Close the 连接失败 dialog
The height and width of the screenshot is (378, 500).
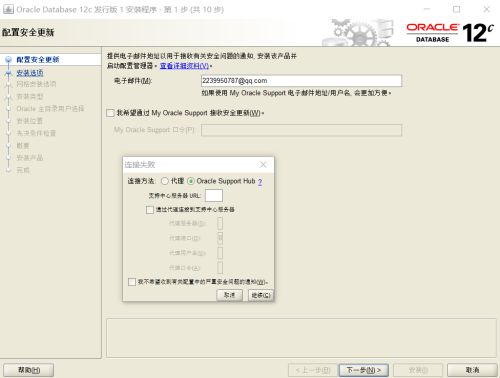[263, 164]
